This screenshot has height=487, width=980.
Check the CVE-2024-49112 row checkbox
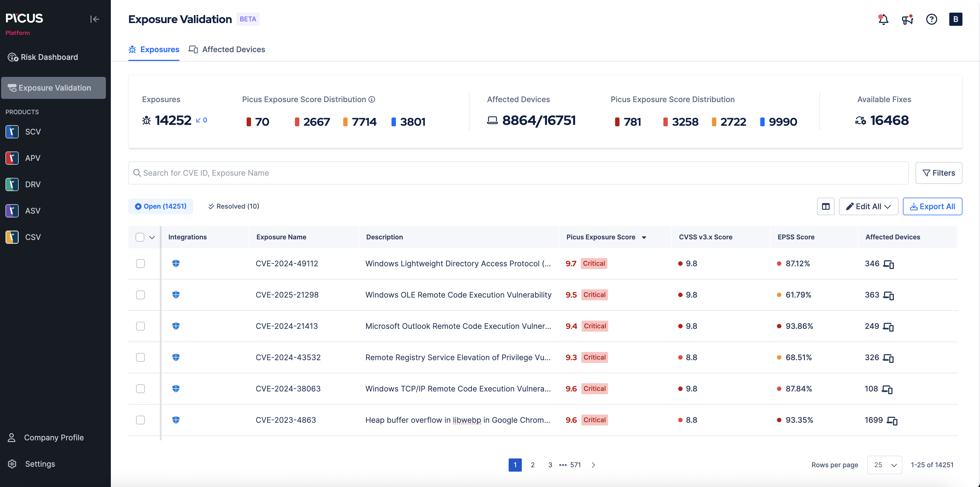tap(140, 264)
